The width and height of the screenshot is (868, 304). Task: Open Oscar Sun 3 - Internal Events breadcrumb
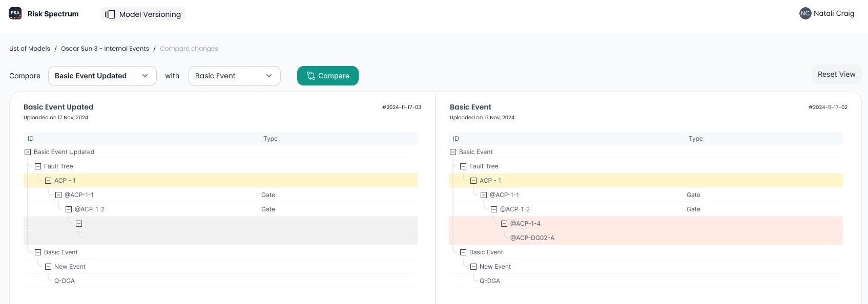(105, 49)
